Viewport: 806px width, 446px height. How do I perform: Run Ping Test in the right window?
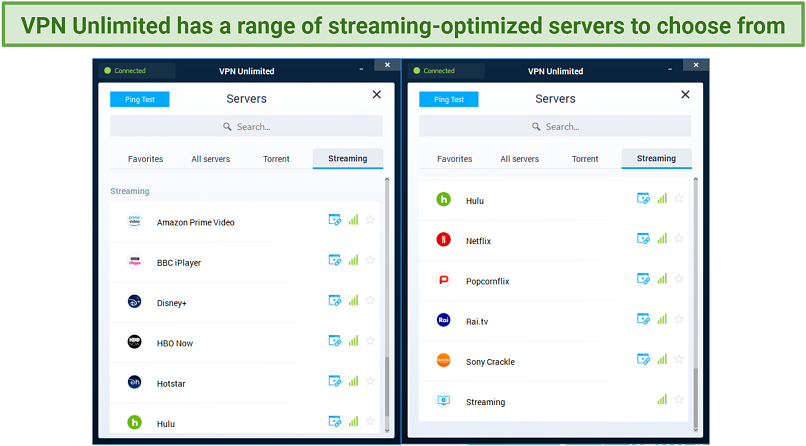[x=449, y=99]
